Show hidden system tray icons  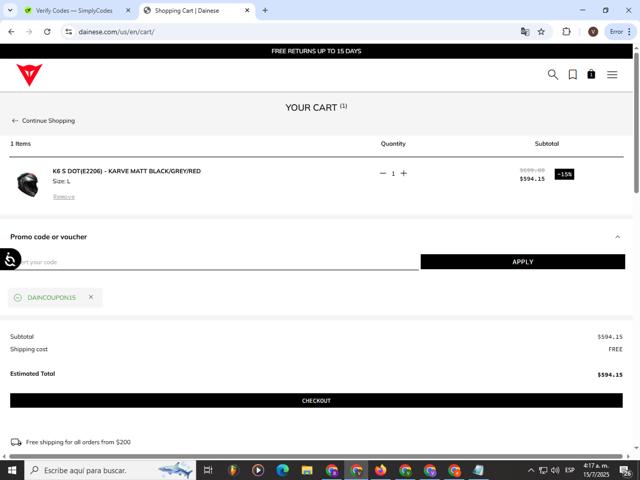[x=531, y=470]
